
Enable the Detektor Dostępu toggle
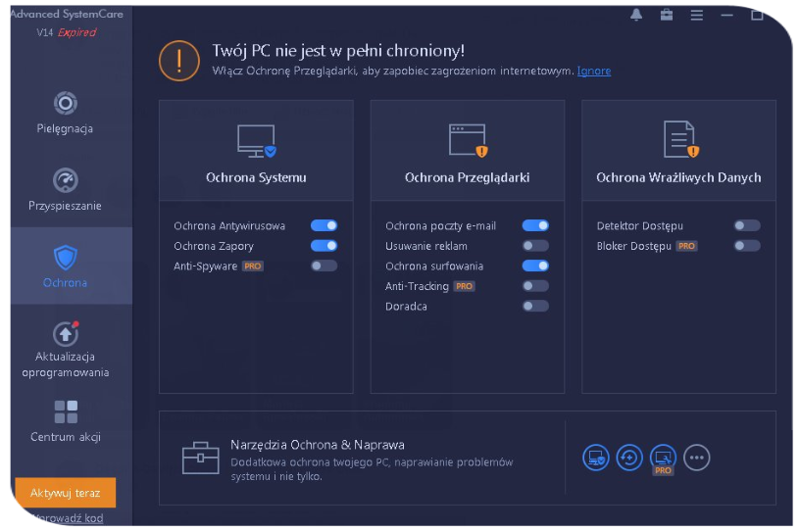tap(747, 225)
